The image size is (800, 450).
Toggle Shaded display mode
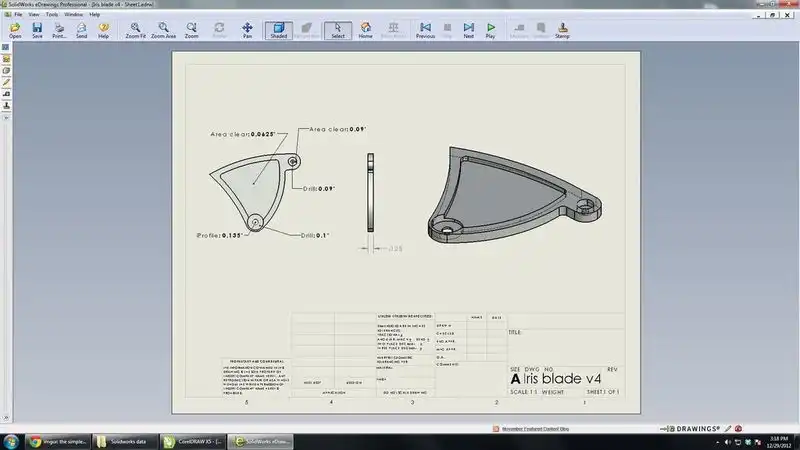[279, 30]
